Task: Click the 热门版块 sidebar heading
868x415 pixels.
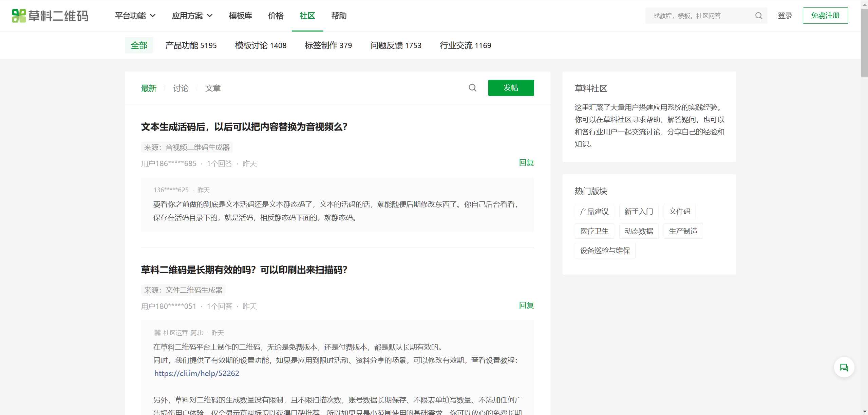Action: coord(591,191)
